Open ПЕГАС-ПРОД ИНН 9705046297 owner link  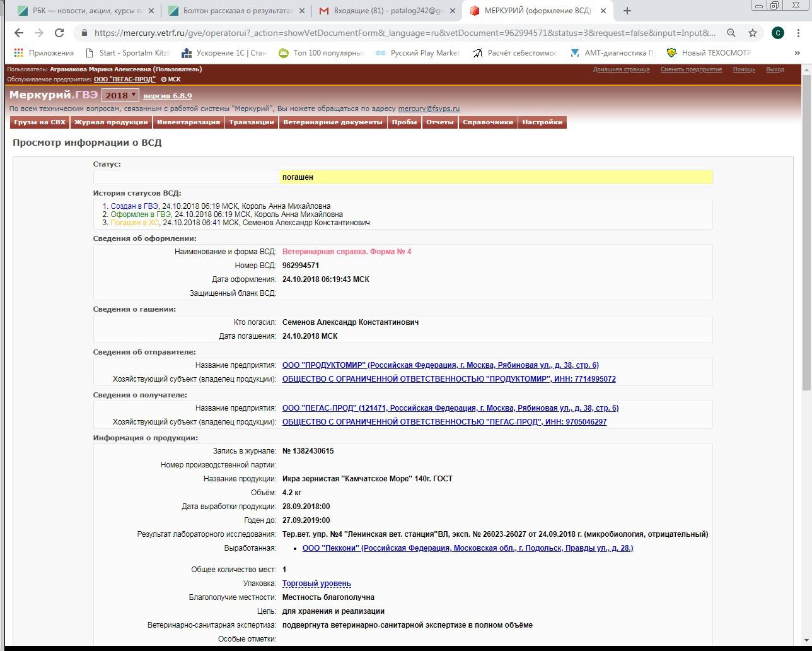click(x=444, y=422)
